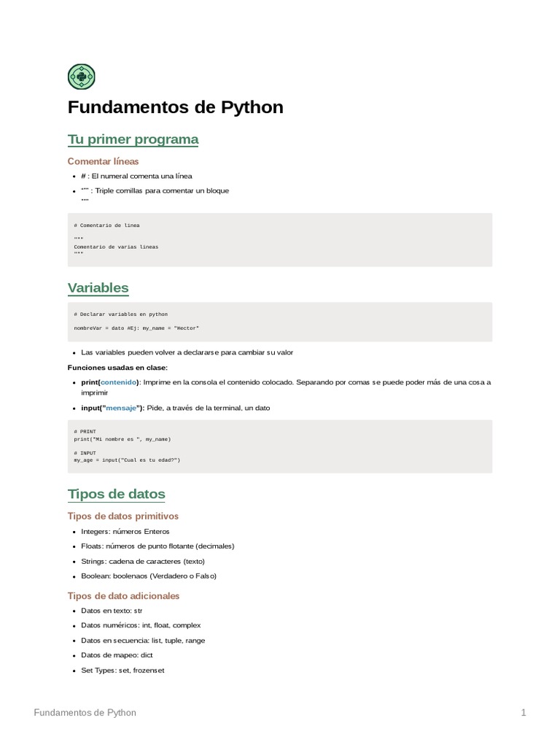This screenshot has height=747, width=560.
Task: Open the "Variables" heading link
Action: pos(98,288)
